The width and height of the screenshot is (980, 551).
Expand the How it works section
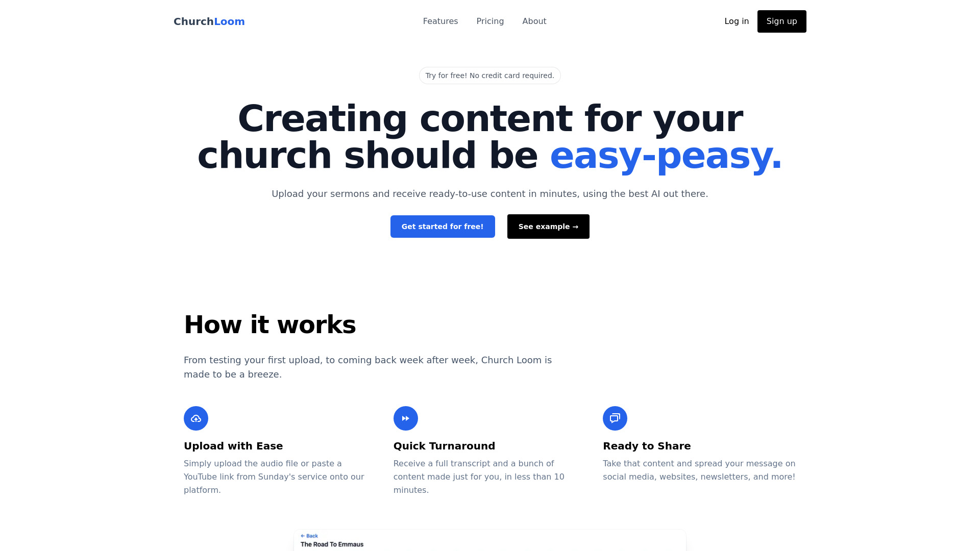(269, 324)
